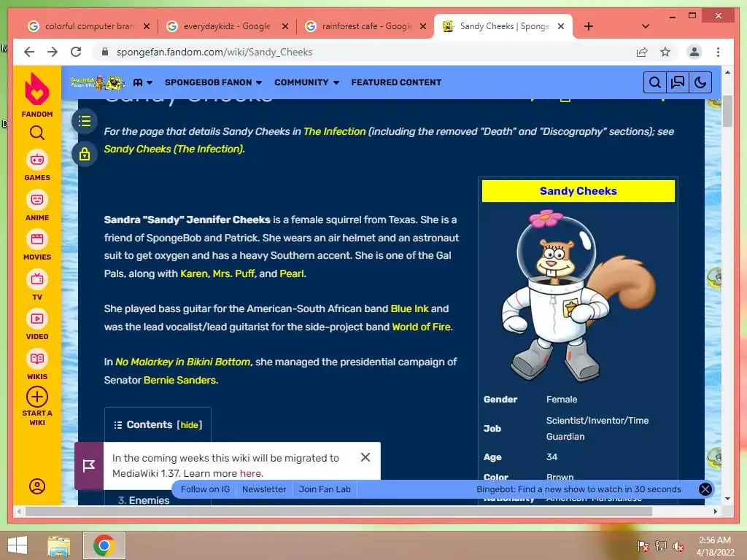Open the Movies section icon
This screenshot has height=560, width=747.
(x=37, y=239)
